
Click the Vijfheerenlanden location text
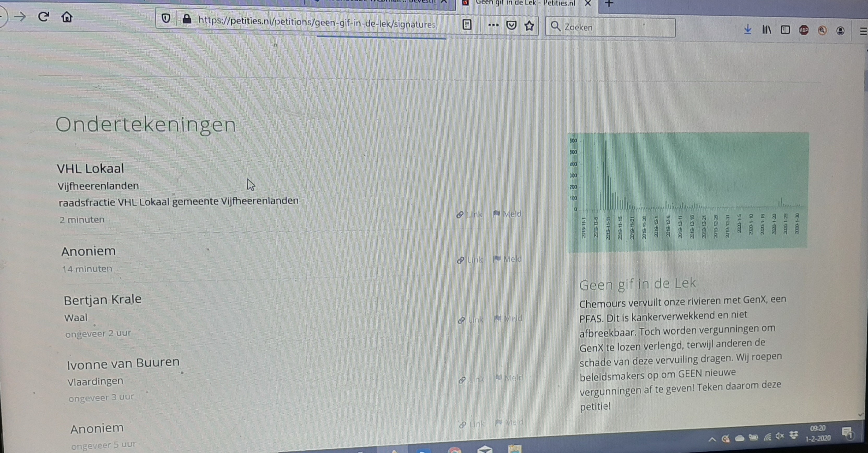(98, 186)
